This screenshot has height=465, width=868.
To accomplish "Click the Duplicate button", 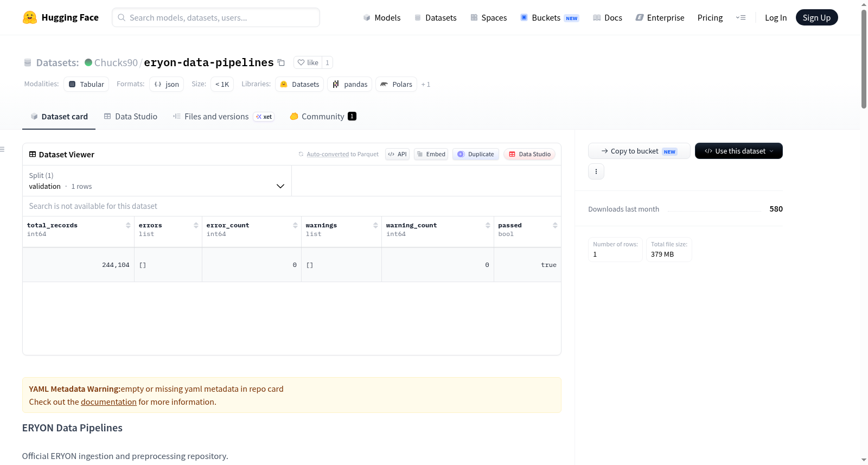I will click(476, 154).
